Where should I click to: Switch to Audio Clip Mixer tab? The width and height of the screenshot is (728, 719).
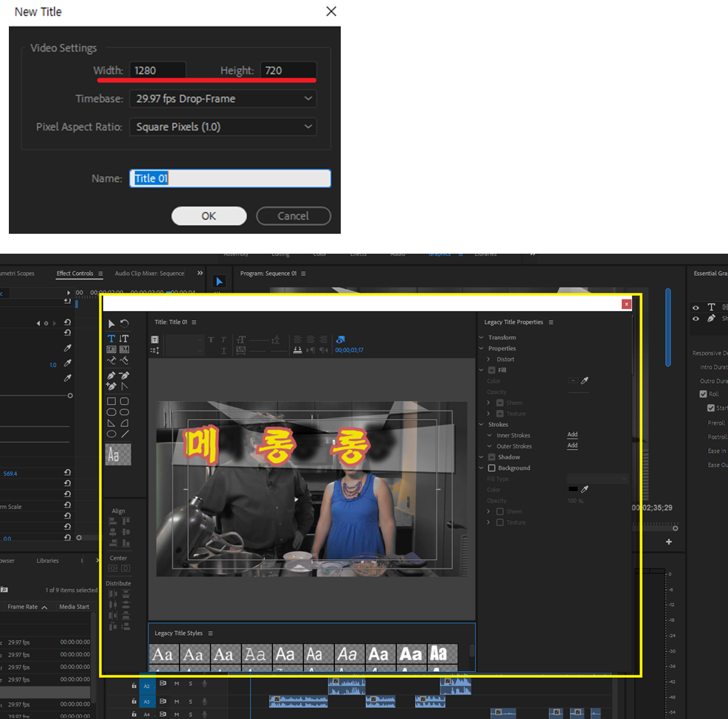(150, 274)
